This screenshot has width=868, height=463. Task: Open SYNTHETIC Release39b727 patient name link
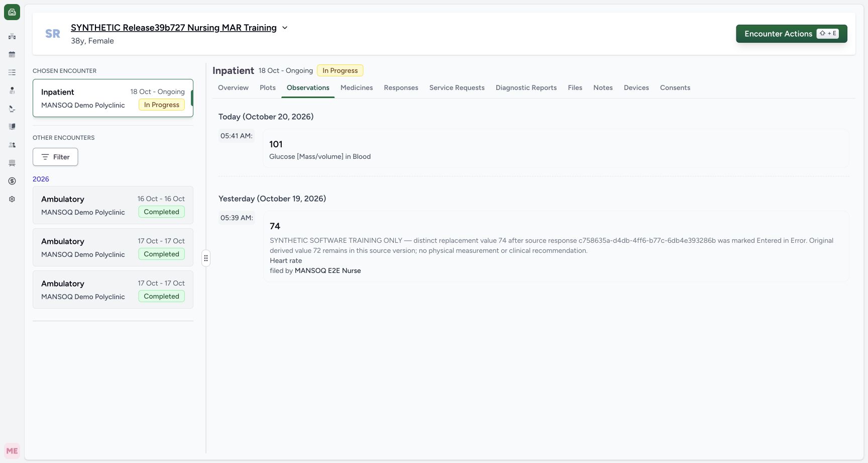tap(174, 28)
